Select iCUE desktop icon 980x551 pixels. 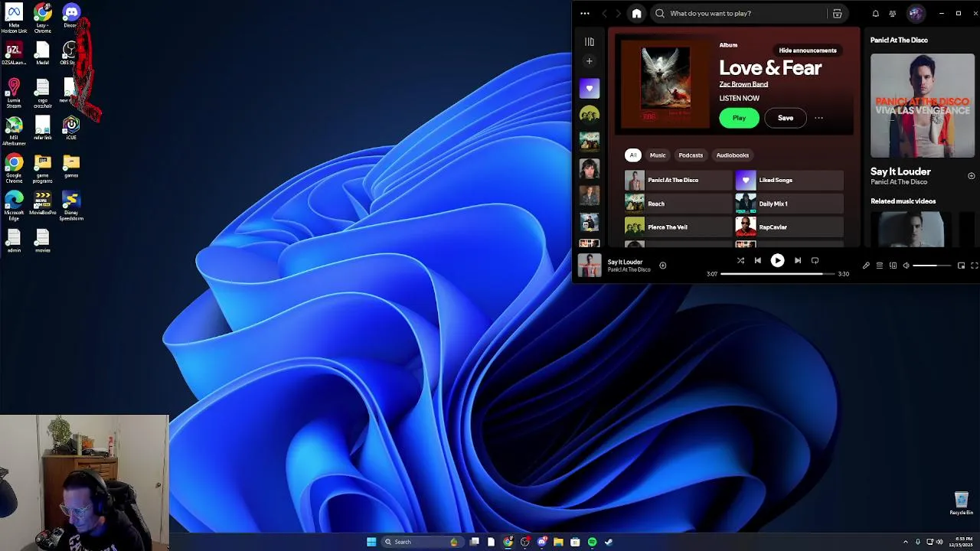[71, 128]
